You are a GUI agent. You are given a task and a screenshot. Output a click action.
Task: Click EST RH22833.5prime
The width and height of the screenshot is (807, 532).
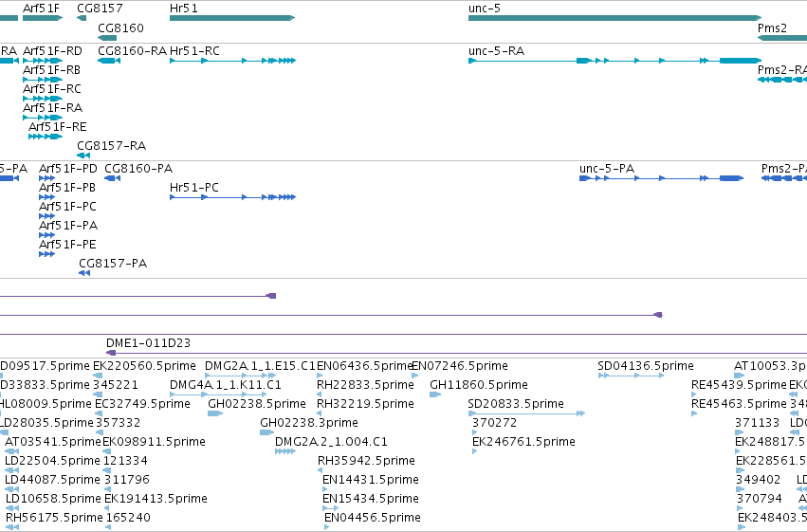[x=365, y=385]
